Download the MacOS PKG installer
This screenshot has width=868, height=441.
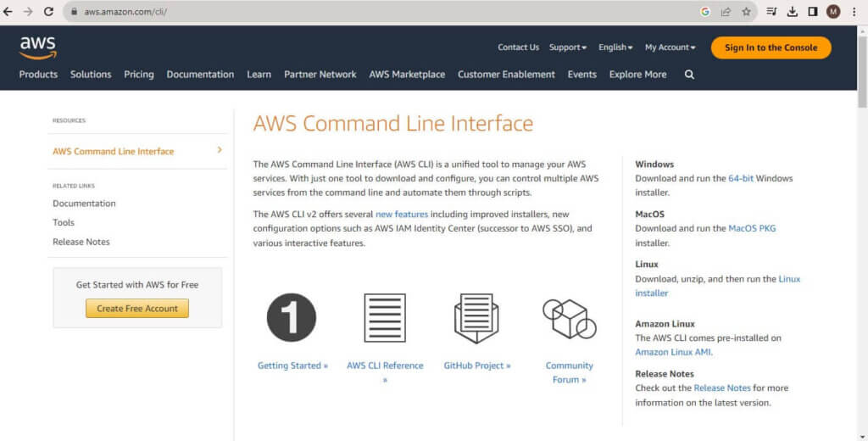click(x=752, y=228)
